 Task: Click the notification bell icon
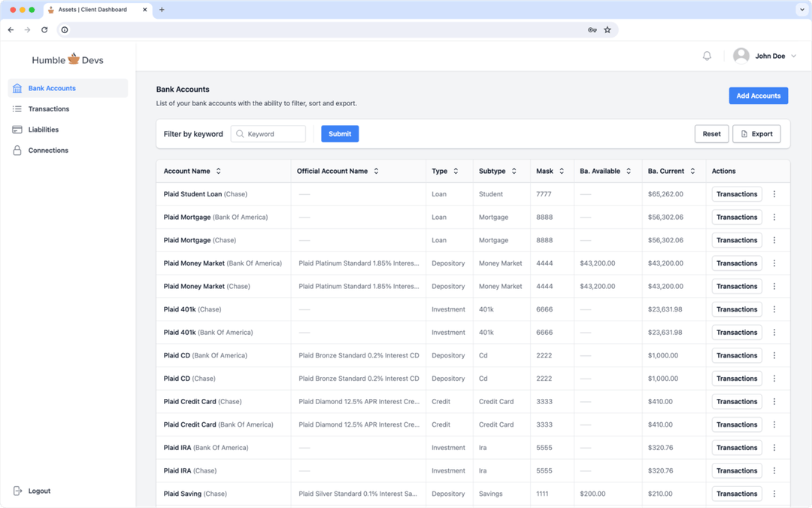pos(707,56)
